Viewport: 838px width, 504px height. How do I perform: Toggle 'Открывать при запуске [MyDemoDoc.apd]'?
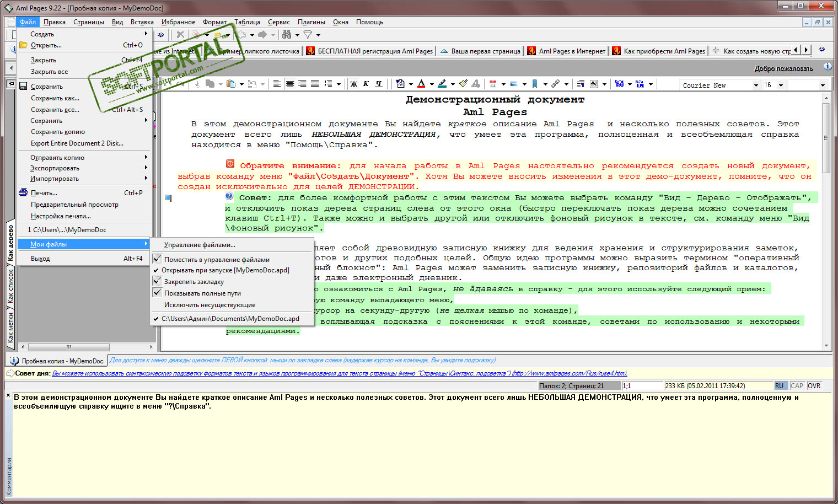point(232,270)
